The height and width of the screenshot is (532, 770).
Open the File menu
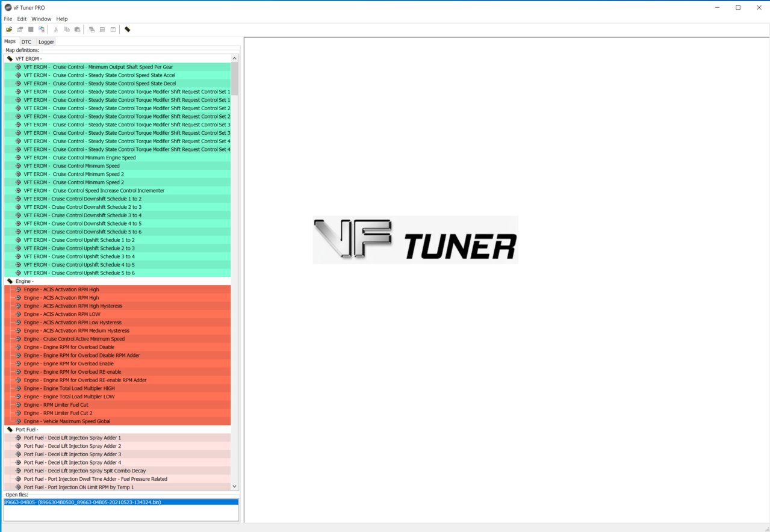8,19
